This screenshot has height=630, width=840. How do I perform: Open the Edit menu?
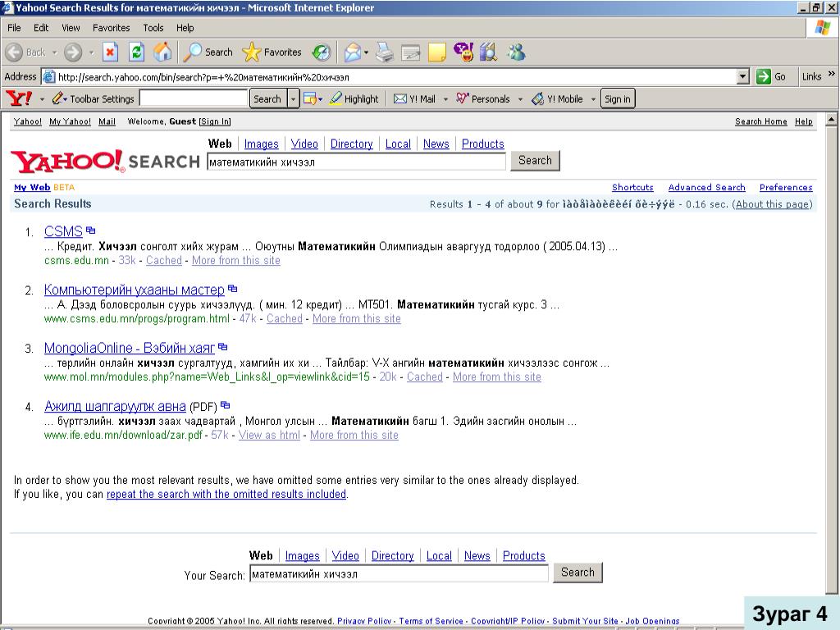(x=41, y=28)
